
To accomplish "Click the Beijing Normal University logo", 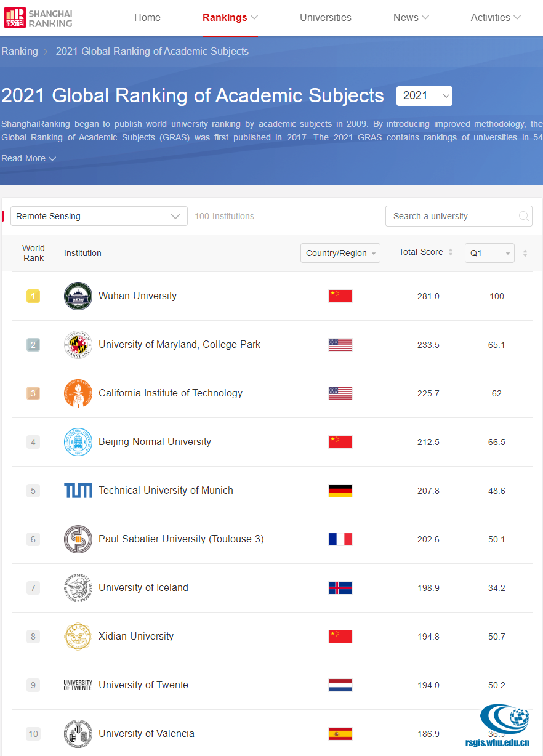I will tap(78, 442).
